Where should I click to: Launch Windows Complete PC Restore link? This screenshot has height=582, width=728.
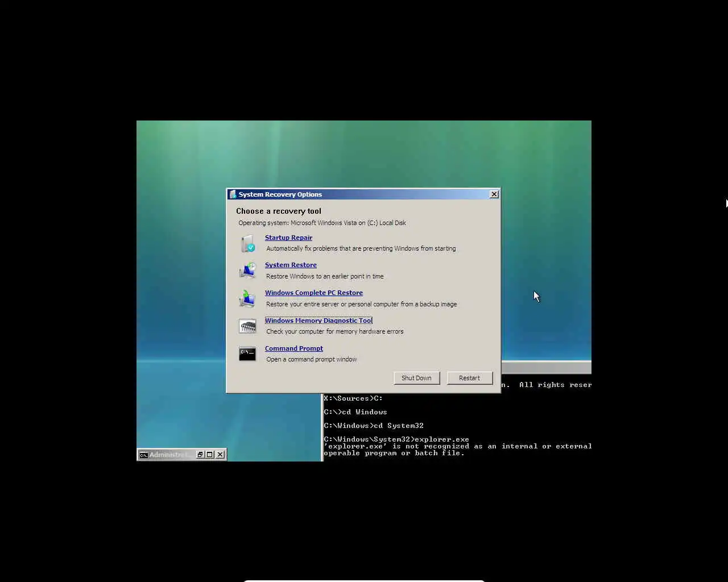314,293
